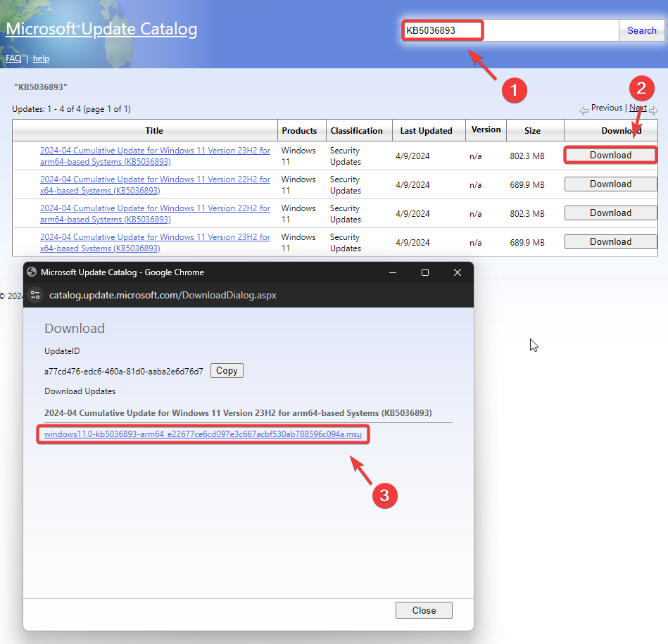Click the 'UpdateID' label in dialog
This screenshot has height=644, width=668.
coord(62,351)
